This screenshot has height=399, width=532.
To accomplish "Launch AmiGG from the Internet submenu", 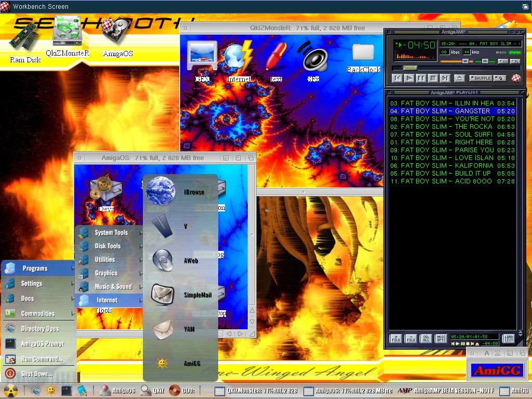I will pos(180,363).
